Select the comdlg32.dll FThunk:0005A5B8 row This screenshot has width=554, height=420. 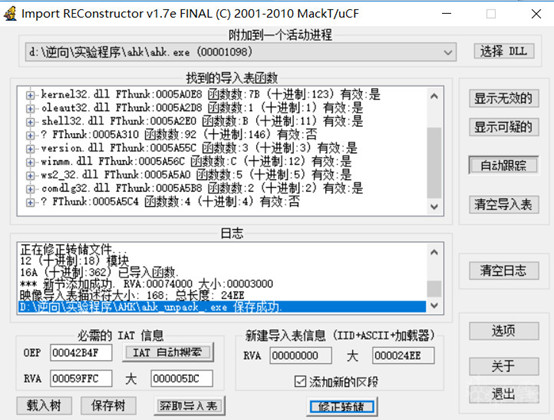point(202,189)
